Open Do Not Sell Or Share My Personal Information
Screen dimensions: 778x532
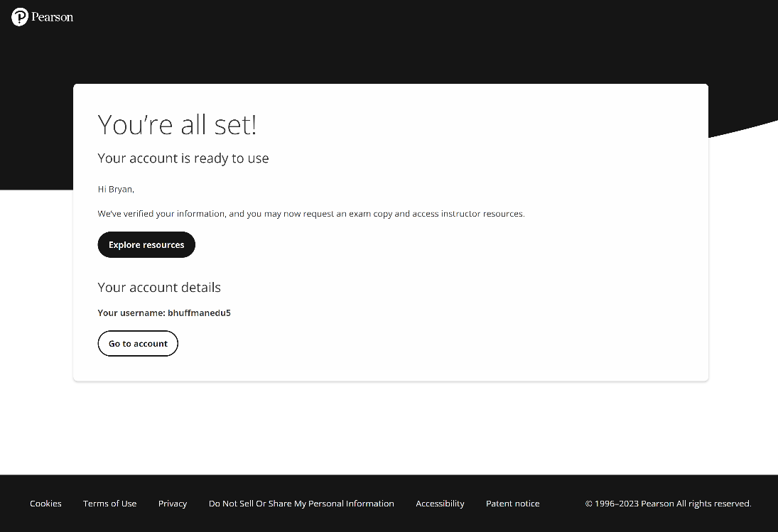301,504
